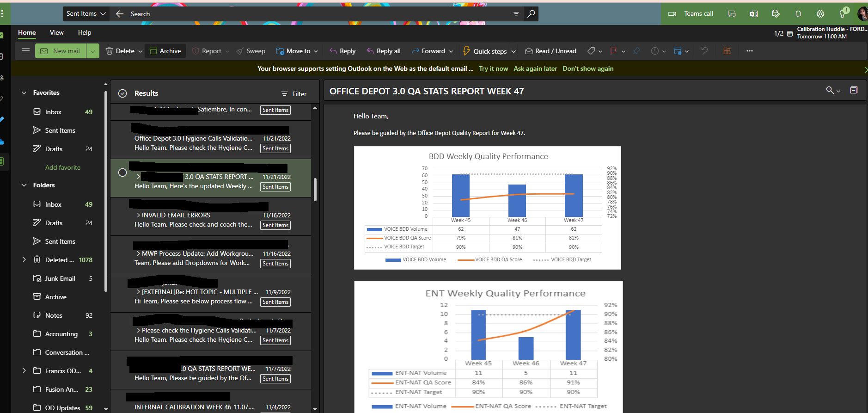Switch to the Home tab

tap(27, 32)
